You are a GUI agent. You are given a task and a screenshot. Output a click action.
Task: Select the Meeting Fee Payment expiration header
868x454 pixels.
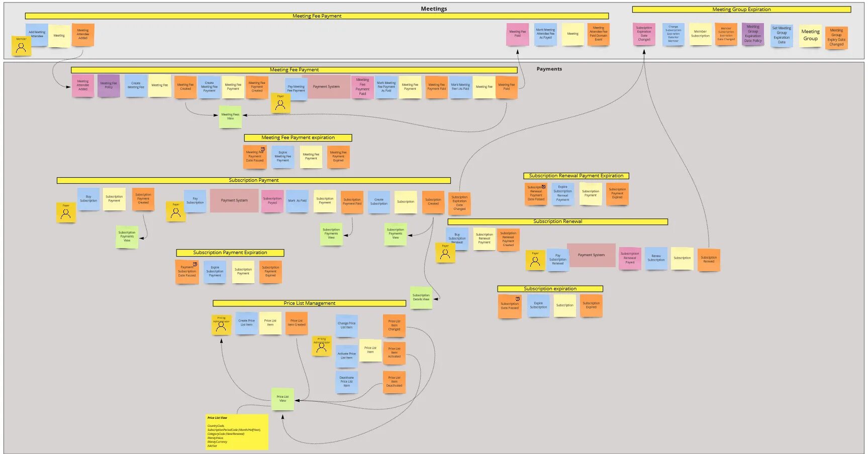pos(298,138)
